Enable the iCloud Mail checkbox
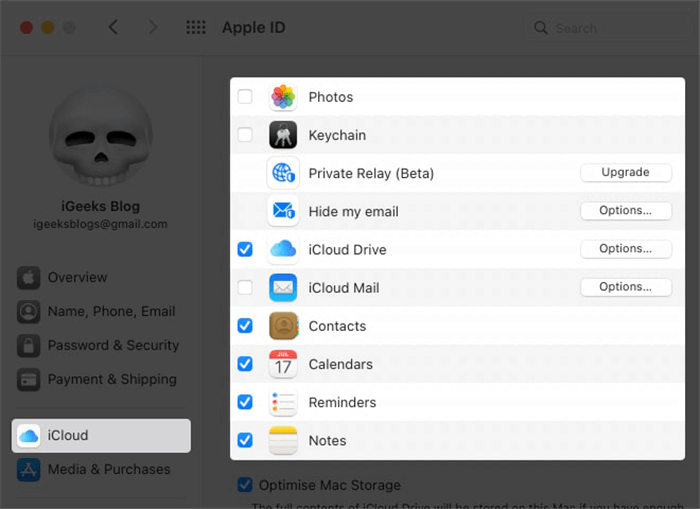This screenshot has height=509, width=700. (x=245, y=287)
